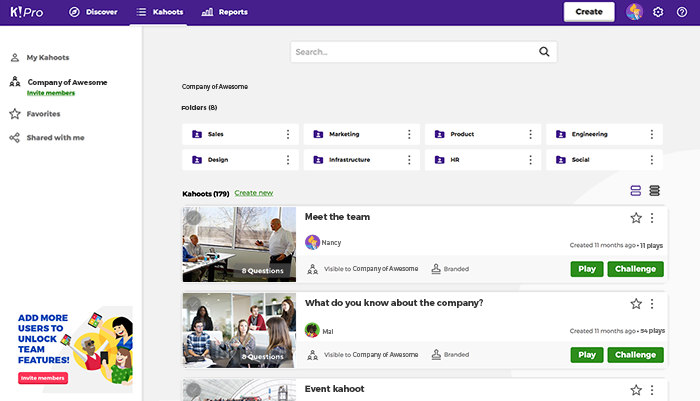This screenshot has height=401, width=700.
Task: Tick the checkbox on the company quiz thumbnail
Action: click(x=193, y=304)
